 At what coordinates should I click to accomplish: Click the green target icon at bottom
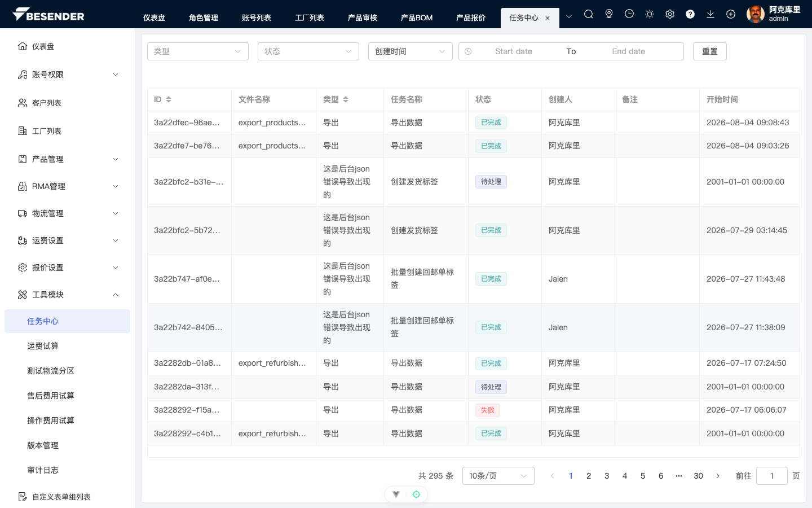416,494
